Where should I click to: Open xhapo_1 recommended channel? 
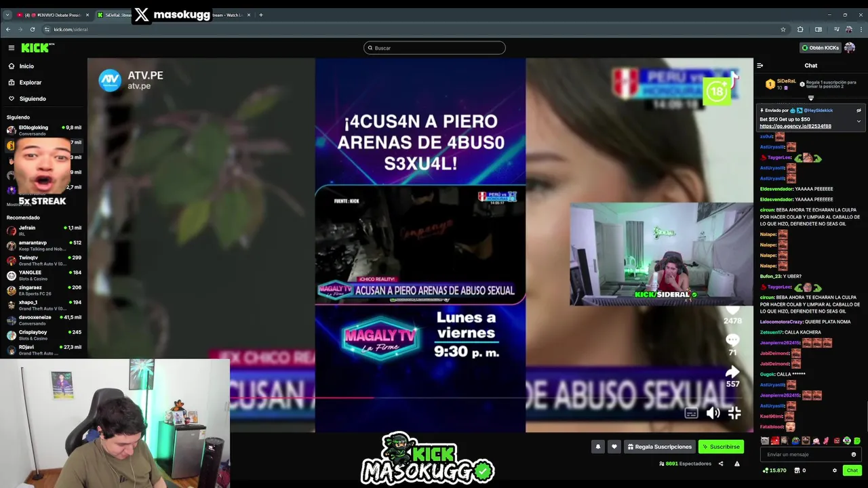(44, 305)
